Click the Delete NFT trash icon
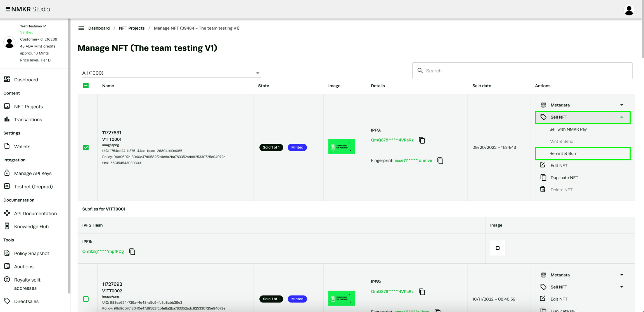This screenshot has width=644, height=312. tap(543, 190)
